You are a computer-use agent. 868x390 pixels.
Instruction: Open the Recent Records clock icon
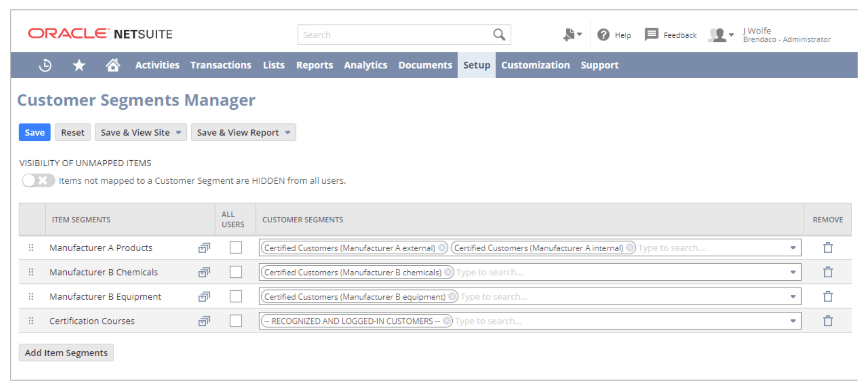45,65
